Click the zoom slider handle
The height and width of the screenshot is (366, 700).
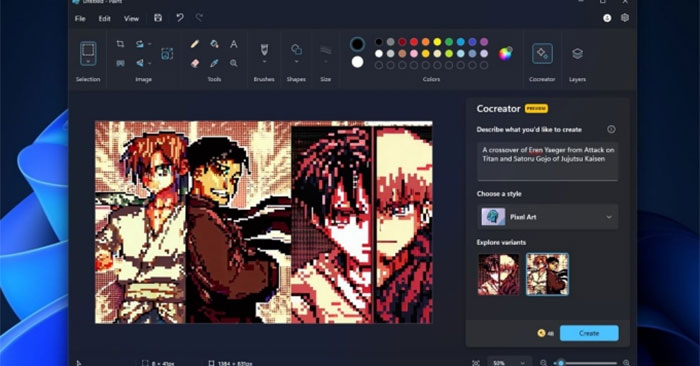561,363
